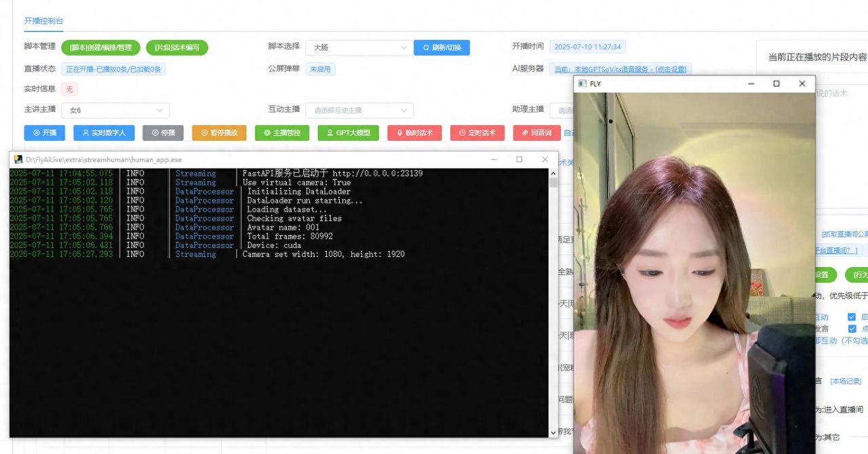Screen dimensions: 868x454
Task: Uncheck the checkbox beside 互动
Action: [851, 316]
